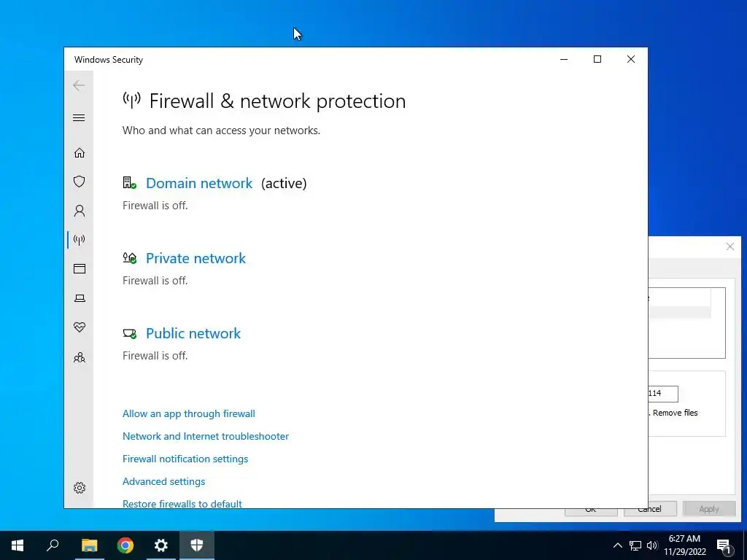The image size is (747, 560).
Task: Open Device security laptop icon
Action: (x=79, y=298)
